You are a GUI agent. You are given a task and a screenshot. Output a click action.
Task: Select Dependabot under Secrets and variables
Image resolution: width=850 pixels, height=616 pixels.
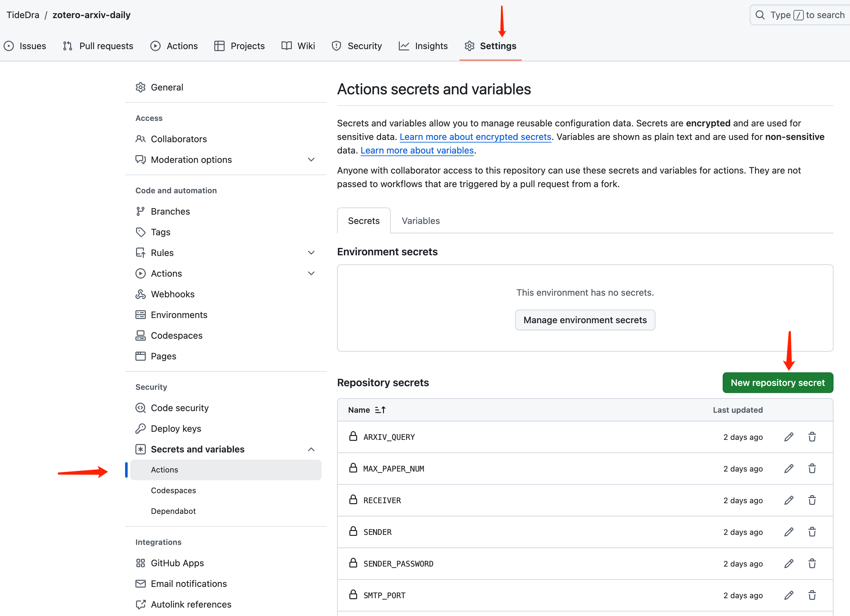[173, 511]
